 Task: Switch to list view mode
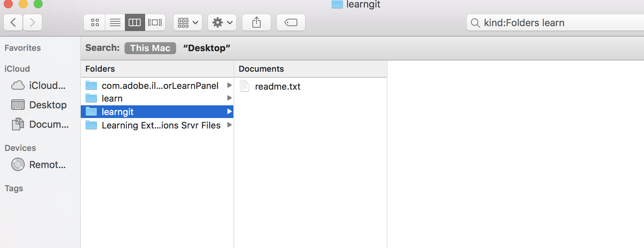115,22
